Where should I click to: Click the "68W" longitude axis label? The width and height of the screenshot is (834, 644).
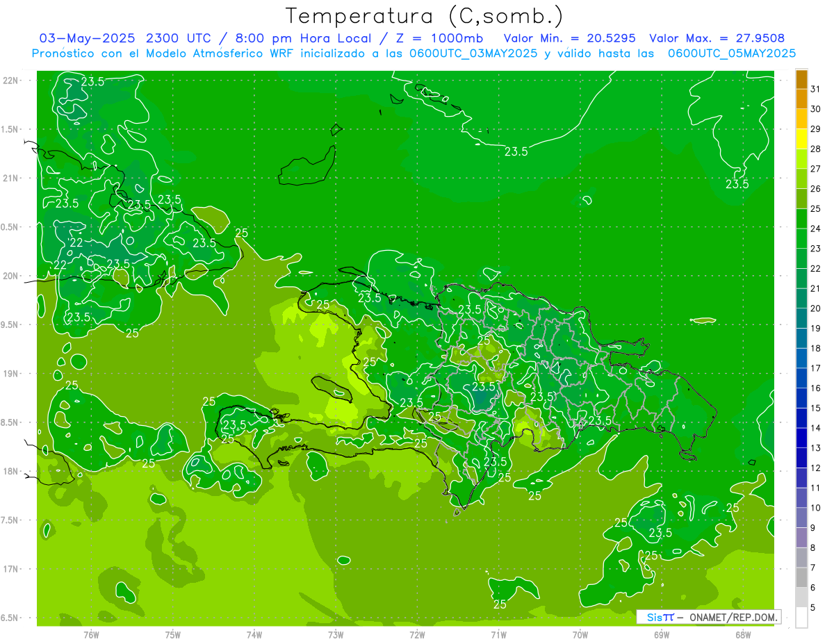click(743, 634)
